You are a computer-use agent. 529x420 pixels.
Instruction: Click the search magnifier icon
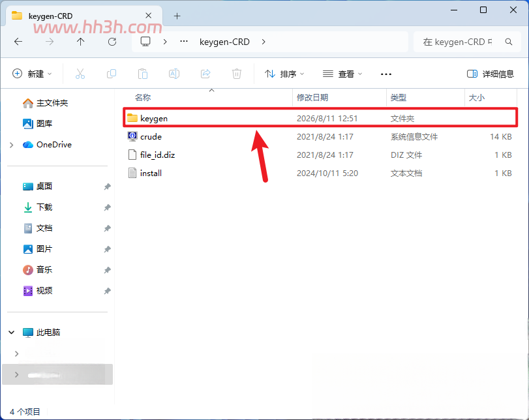pyautogui.click(x=508, y=42)
